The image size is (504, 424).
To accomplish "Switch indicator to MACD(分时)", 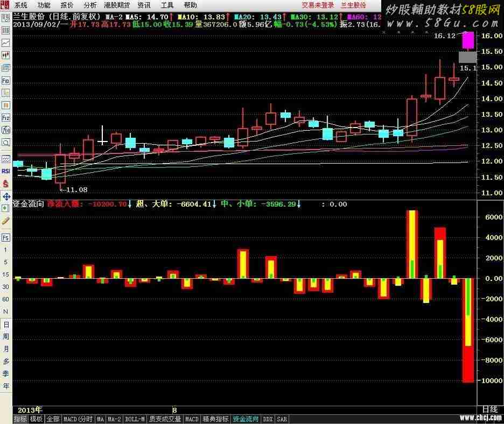I will tap(78, 419).
